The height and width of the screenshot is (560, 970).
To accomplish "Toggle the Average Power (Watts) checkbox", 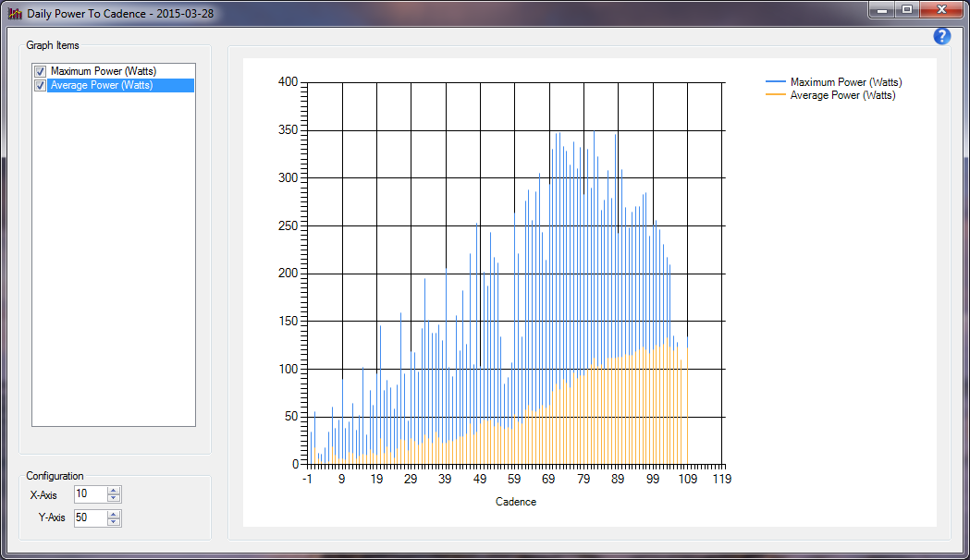I will (40, 85).
